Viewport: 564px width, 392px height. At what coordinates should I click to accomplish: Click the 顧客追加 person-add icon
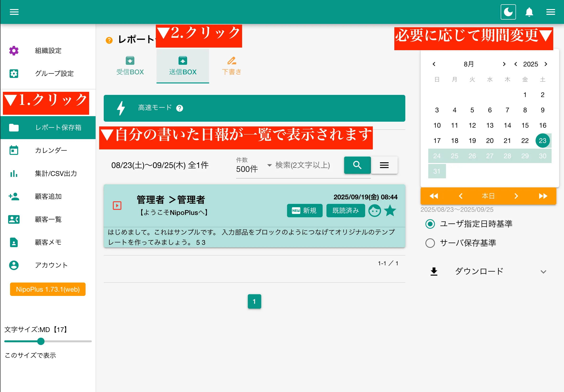click(14, 196)
